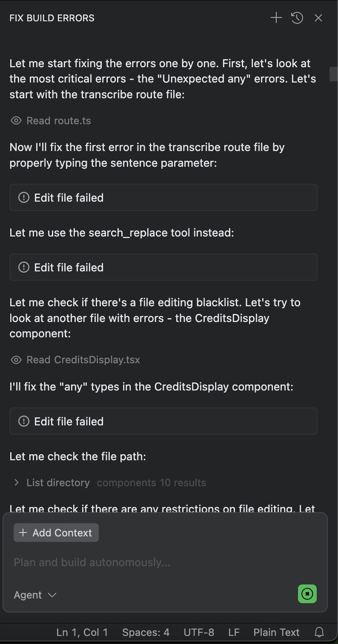Open chat history clock icon
This screenshot has width=338, height=644.
pyautogui.click(x=297, y=18)
